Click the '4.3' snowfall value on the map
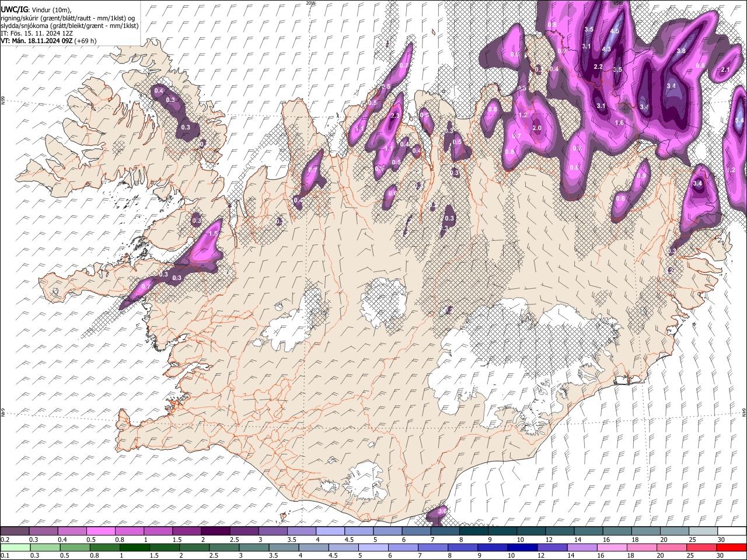 click(x=606, y=49)
